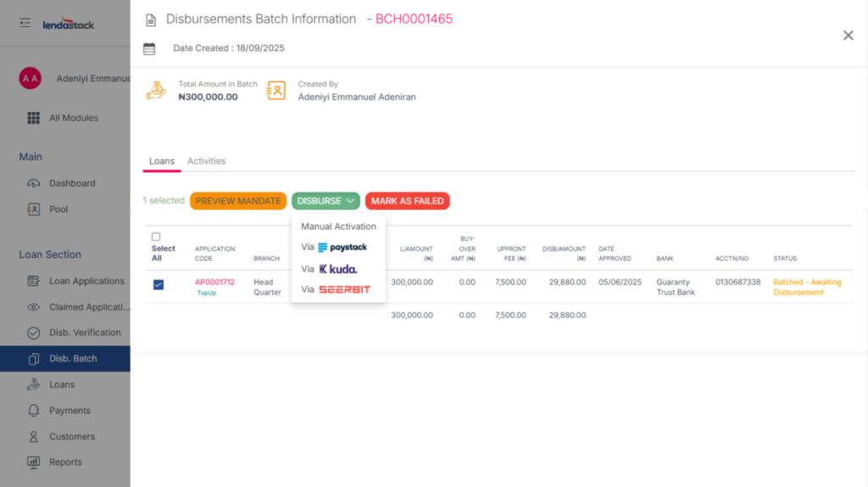Click the Dashboard sidebar icon
Screen dimensions: 868x487
[34, 183]
